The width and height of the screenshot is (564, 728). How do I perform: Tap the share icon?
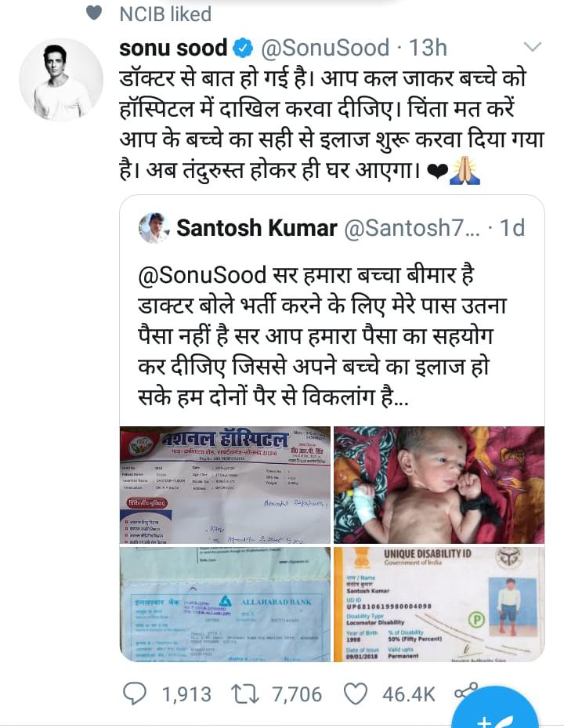[465, 691]
